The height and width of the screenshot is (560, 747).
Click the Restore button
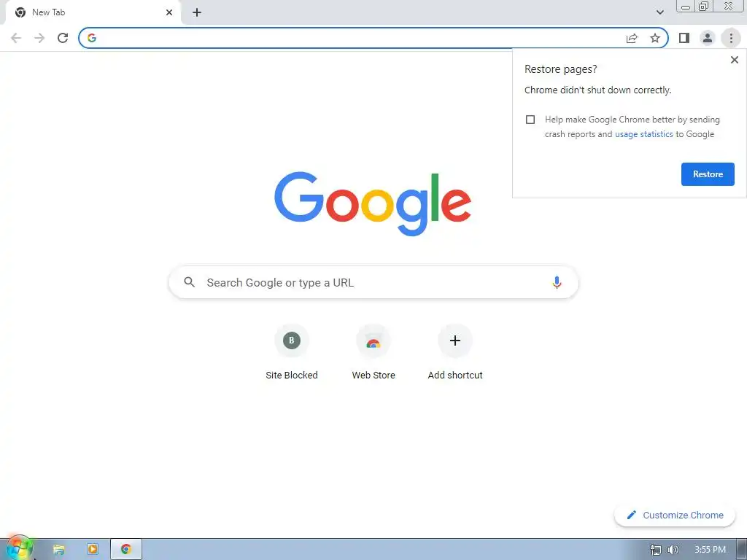pyautogui.click(x=708, y=174)
